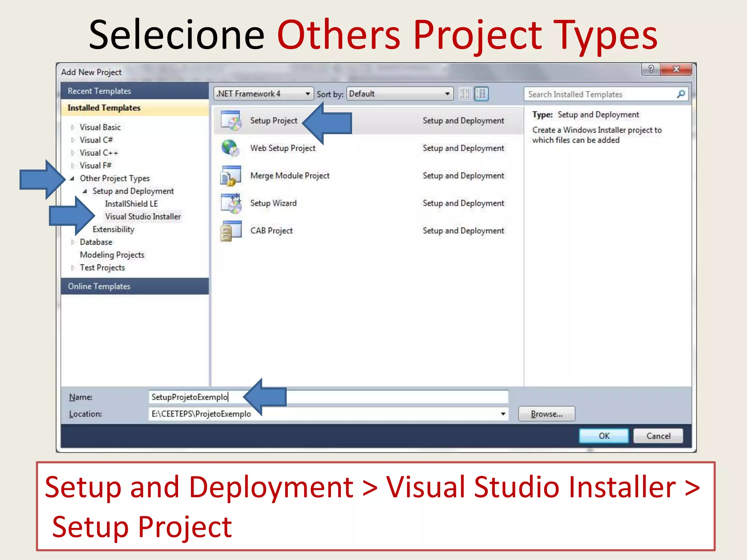The image size is (747, 560).
Task: Expand the Database node
Action: [x=73, y=242]
